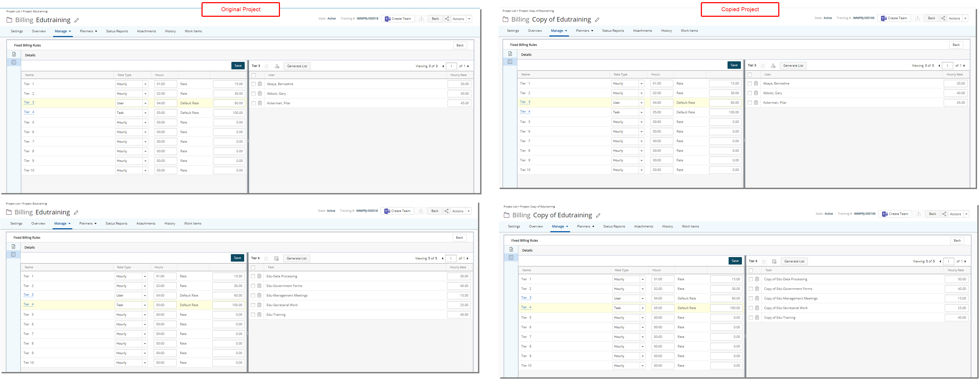
Task: Open History tab in original Edutraining Tier 3 view
Action: tap(171, 31)
